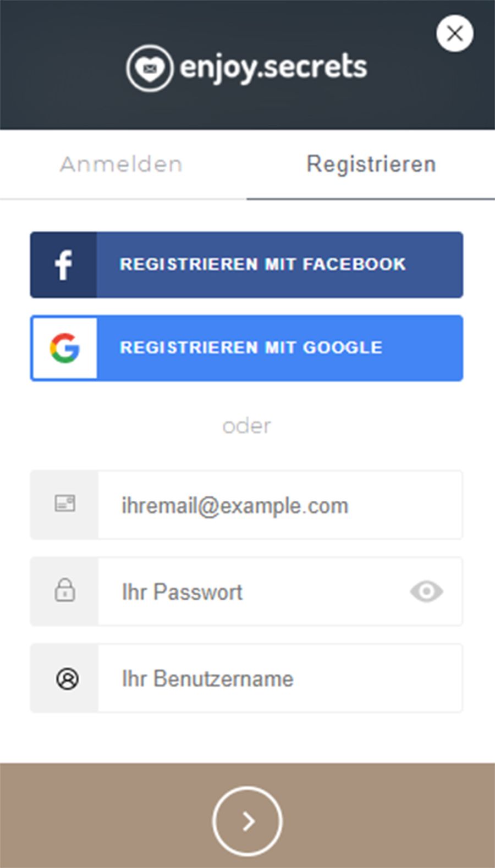Click the enjoy.secrets brand name text
495x868 pixels.
[273, 68]
